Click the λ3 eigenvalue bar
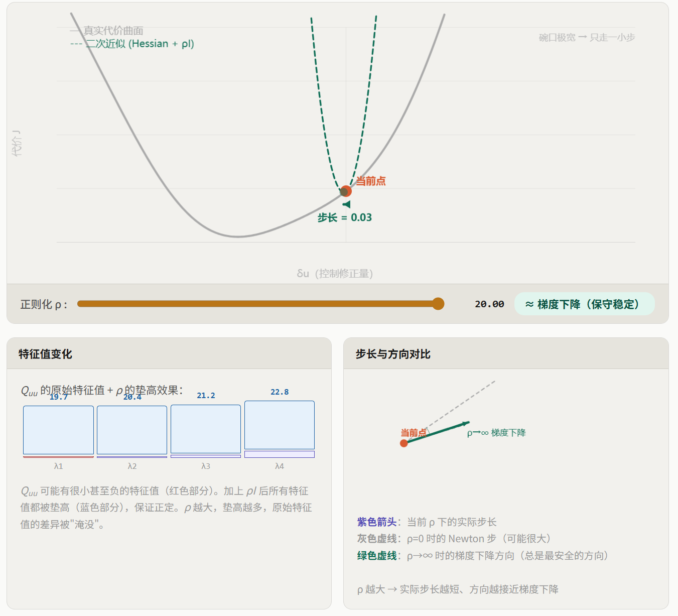The width and height of the screenshot is (678, 616). tap(206, 429)
